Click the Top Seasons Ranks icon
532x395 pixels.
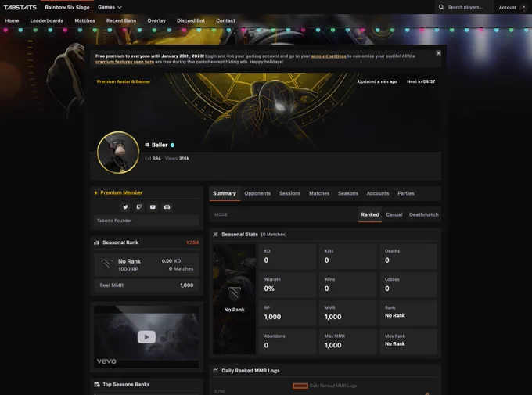click(97, 385)
